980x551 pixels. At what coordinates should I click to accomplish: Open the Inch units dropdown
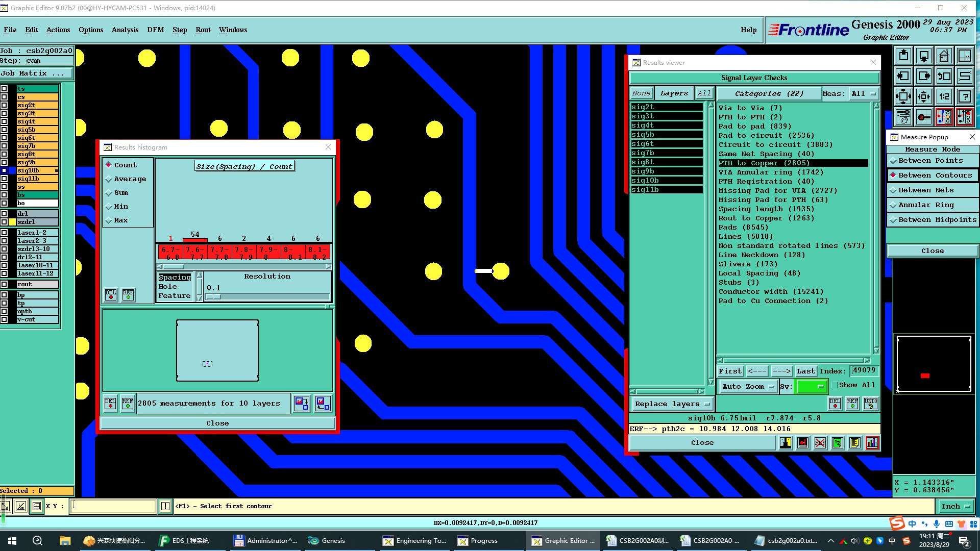tap(955, 507)
